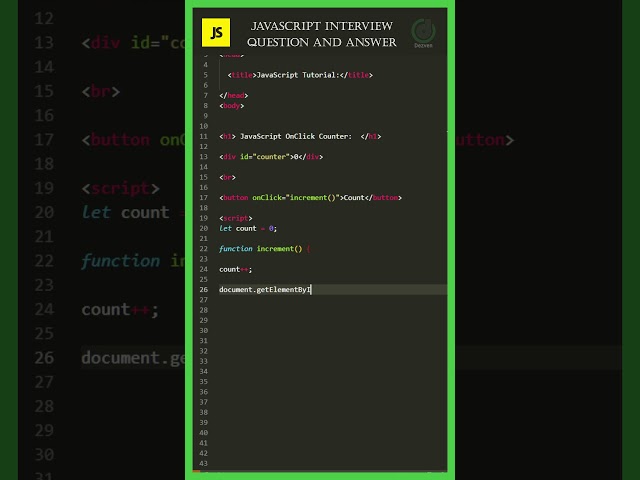Screen dimensions: 640x480
Task: Click line number 43 in the front editor gutter
Action: point(204,464)
